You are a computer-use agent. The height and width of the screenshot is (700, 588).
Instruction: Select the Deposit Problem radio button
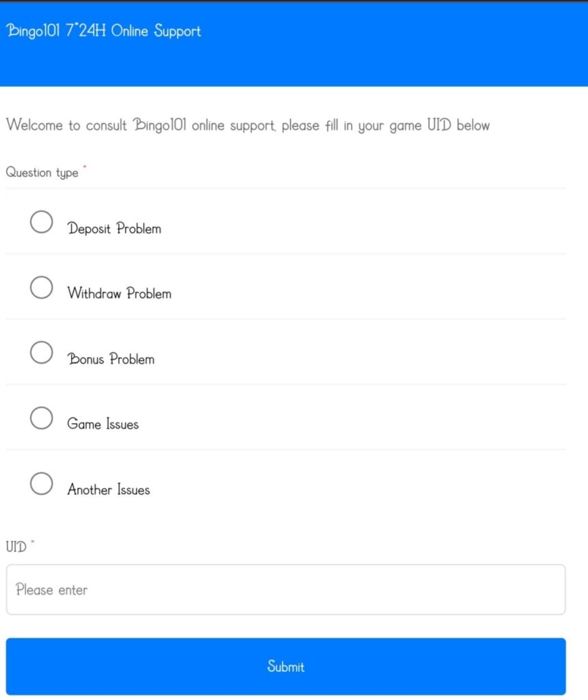42,221
